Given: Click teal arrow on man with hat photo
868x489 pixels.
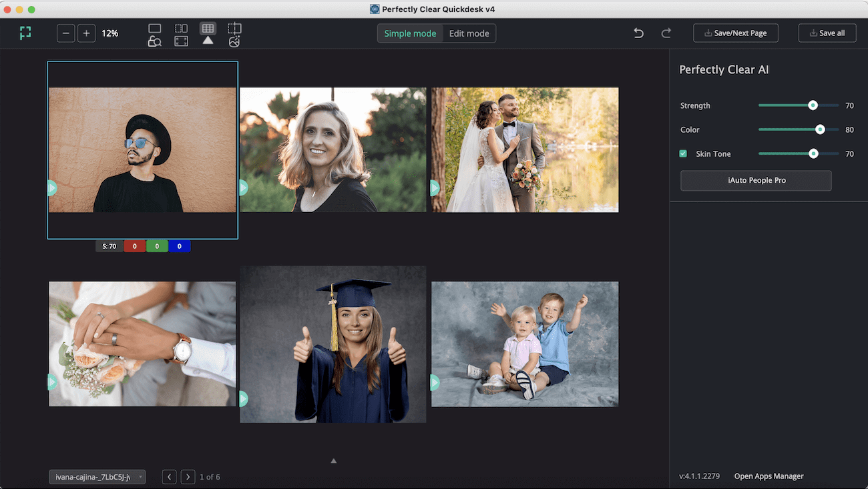Looking at the screenshot, I should [x=52, y=188].
